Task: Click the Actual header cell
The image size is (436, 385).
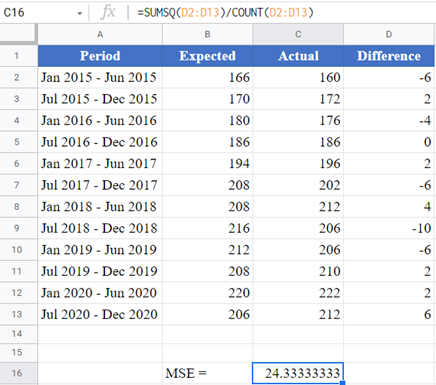Action: point(298,56)
